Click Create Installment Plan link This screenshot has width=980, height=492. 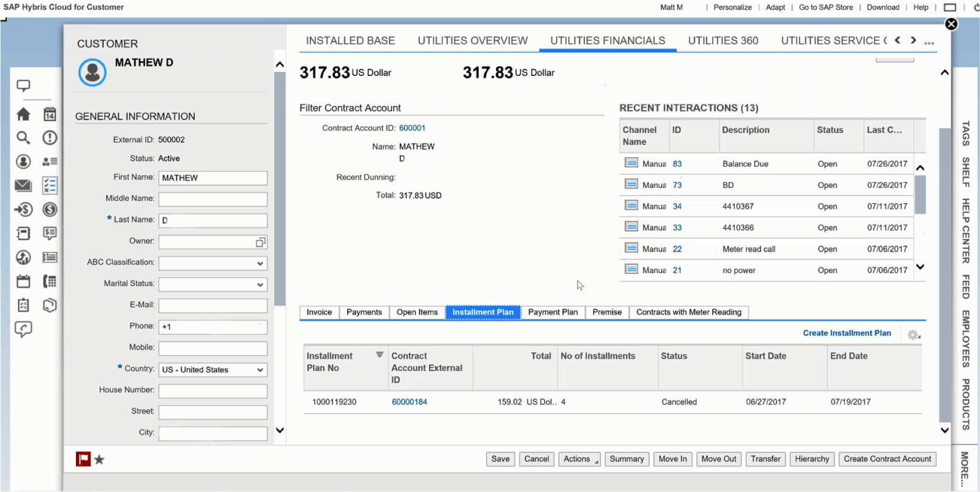[x=847, y=333]
